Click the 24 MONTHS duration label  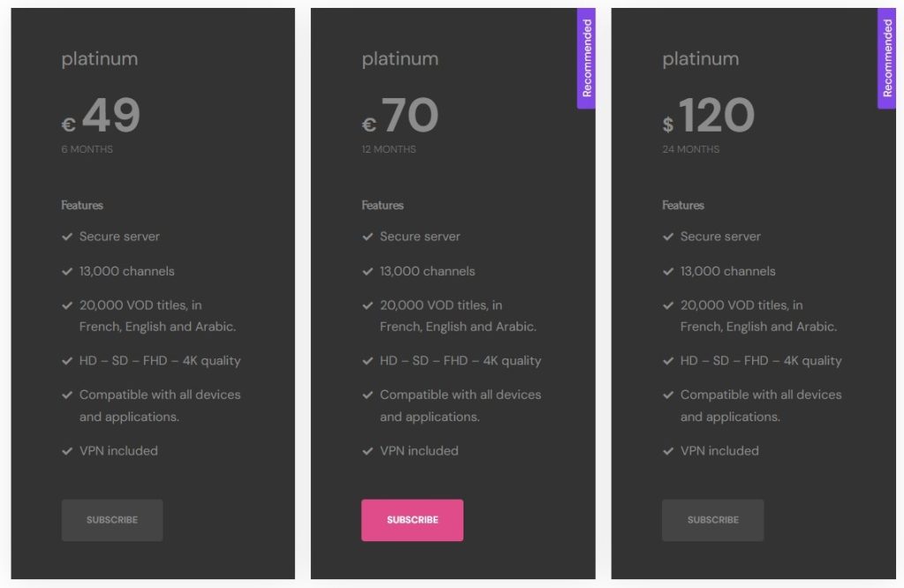[x=690, y=149]
